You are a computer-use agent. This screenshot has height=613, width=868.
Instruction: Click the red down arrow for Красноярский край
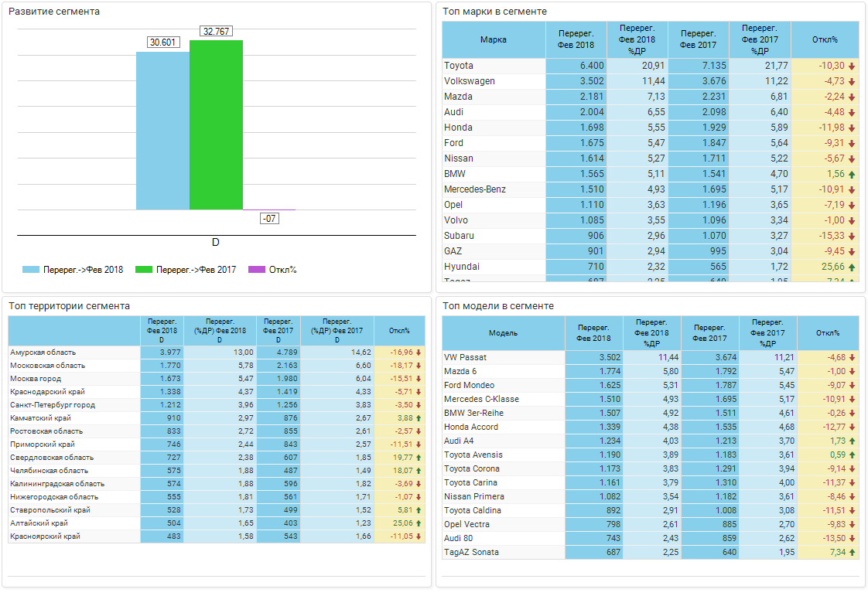419,536
